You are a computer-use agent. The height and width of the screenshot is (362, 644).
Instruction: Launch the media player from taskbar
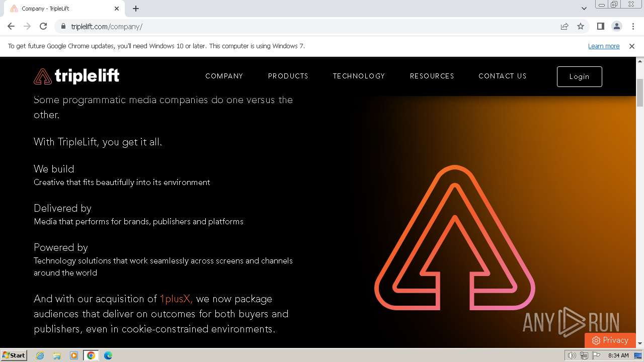[x=74, y=355]
